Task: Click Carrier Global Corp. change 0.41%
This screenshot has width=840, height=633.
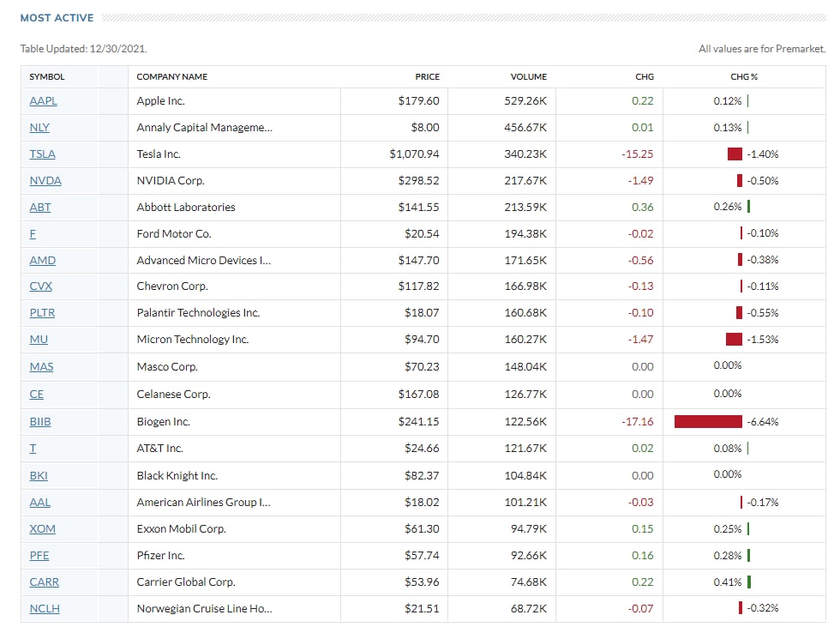Action: (728, 582)
